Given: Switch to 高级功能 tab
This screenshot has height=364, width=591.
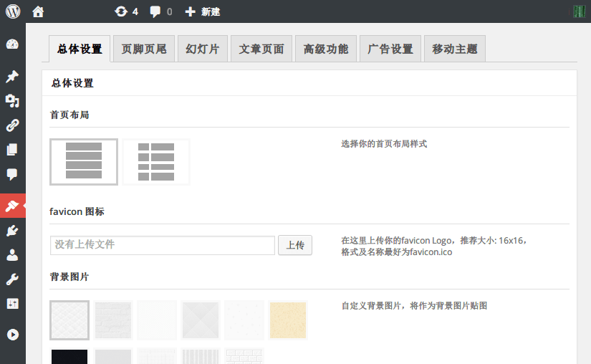Looking at the screenshot, I should pyautogui.click(x=326, y=49).
